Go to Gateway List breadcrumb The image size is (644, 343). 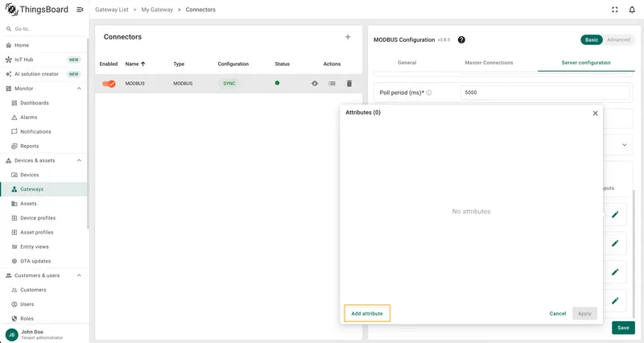[112, 10]
